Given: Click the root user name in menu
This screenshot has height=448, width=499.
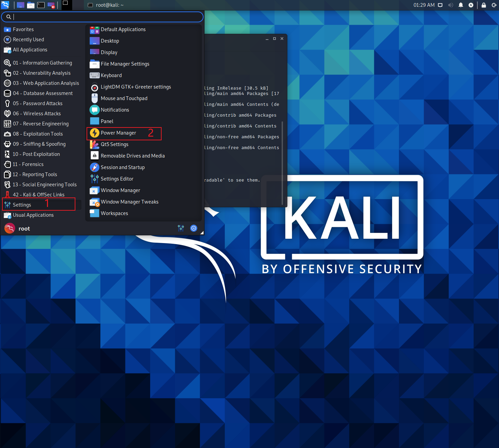Looking at the screenshot, I should (x=24, y=229).
